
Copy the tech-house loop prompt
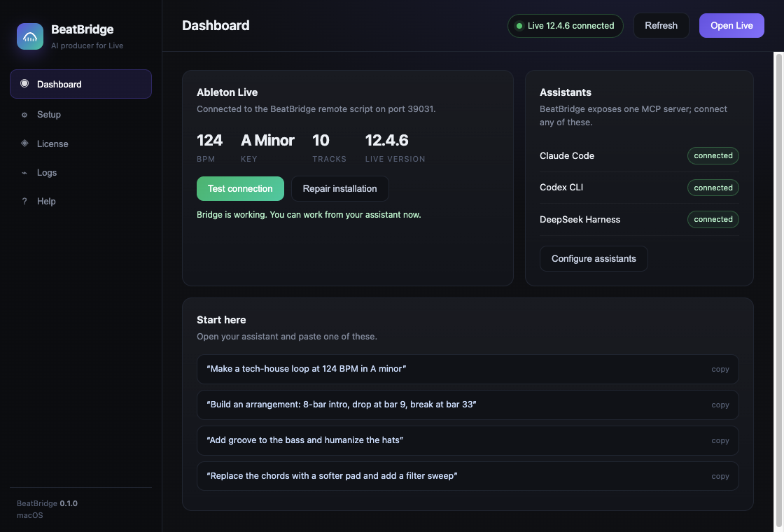pos(720,369)
